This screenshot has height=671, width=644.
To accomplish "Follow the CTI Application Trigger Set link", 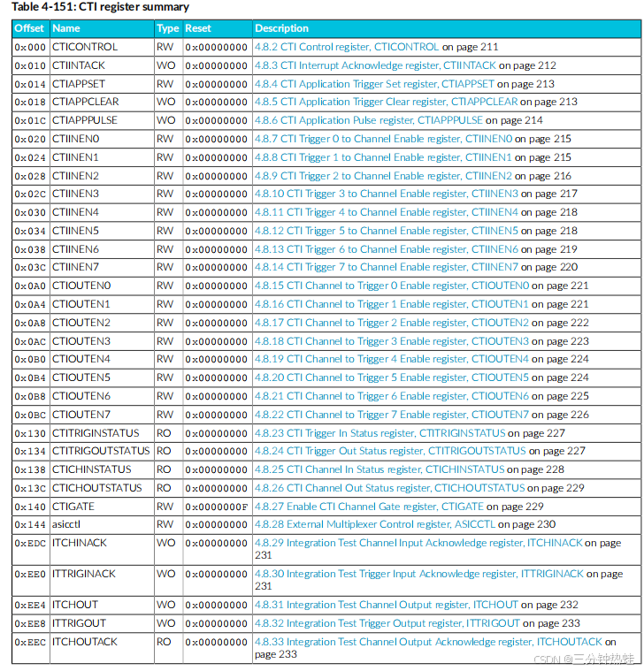I will pyautogui.click(x=374, y=84).
